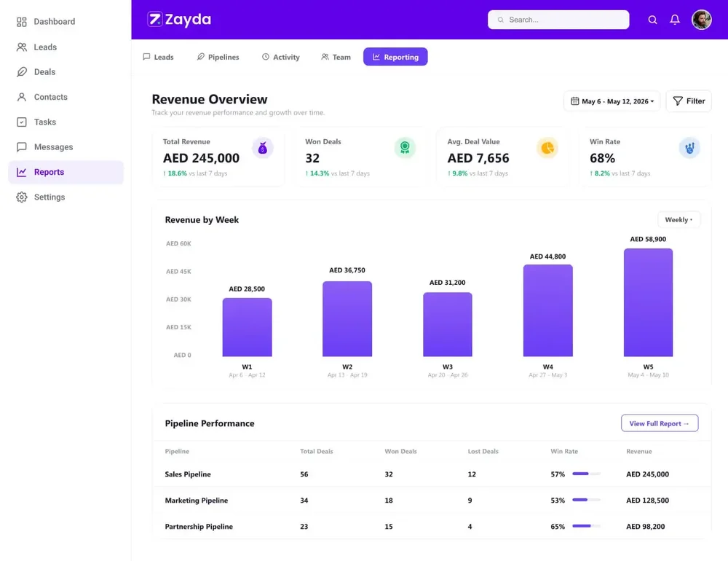Click the W2 bar labeled AED 36,750
This screenshot has height=561, width=728.
(347, 319)
